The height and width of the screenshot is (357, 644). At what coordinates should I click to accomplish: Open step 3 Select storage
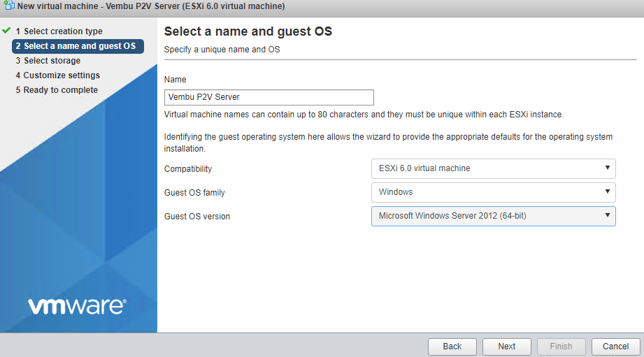pyautogui.click(x=48, y=61)
